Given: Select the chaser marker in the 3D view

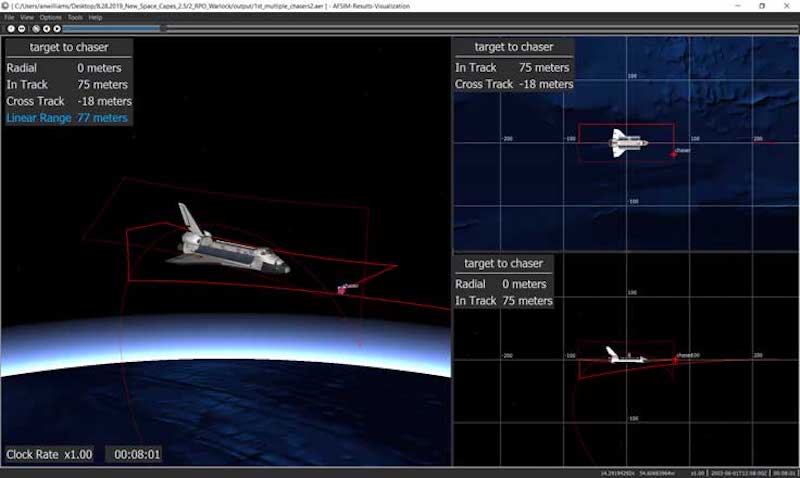Looking at the screenshot, I should (x=342, y=290).
